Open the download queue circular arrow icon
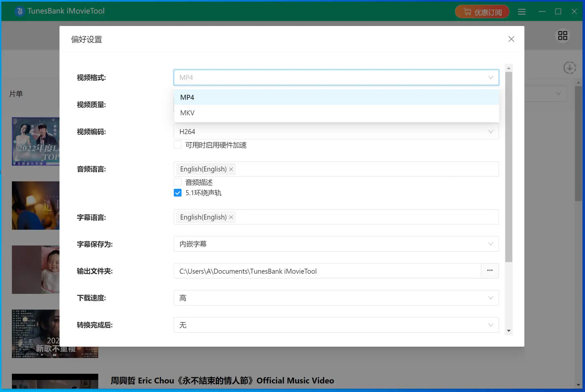The width and height of the screenshot is (585, 392). click(570, 68)
